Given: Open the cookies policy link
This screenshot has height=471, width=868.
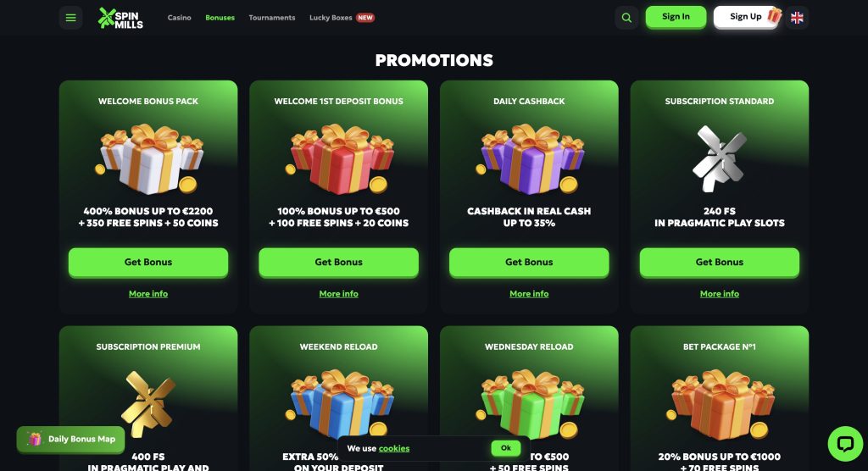Looking at the screenshot, I should (394, 449).
